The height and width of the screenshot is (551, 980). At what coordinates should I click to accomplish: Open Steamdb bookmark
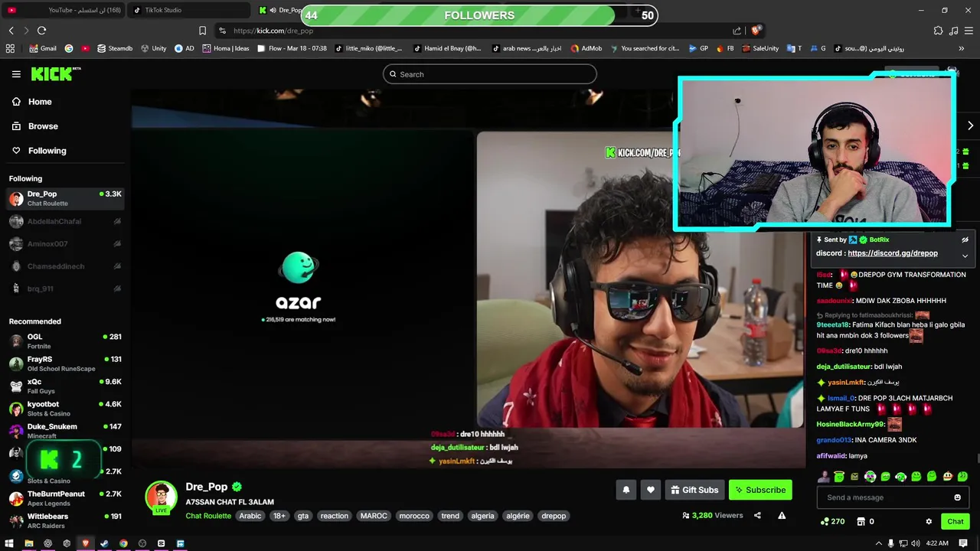tap(113, 48)
